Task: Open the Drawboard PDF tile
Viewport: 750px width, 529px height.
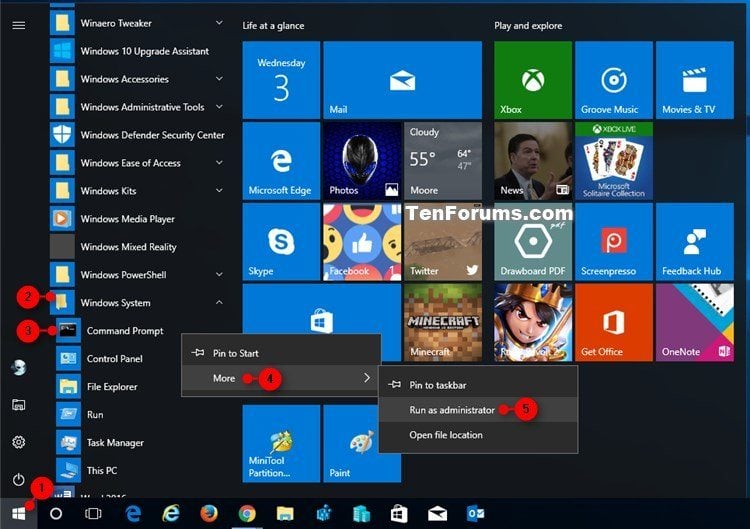Action: pyautogui.click(x=532, y=242)
